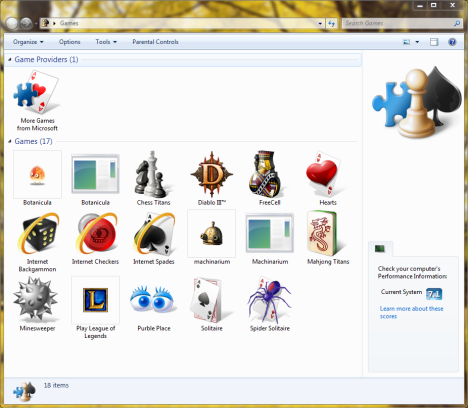The image size is (468, 408).
Task: Open the address bar history dropdown
Action: (320, 23)
